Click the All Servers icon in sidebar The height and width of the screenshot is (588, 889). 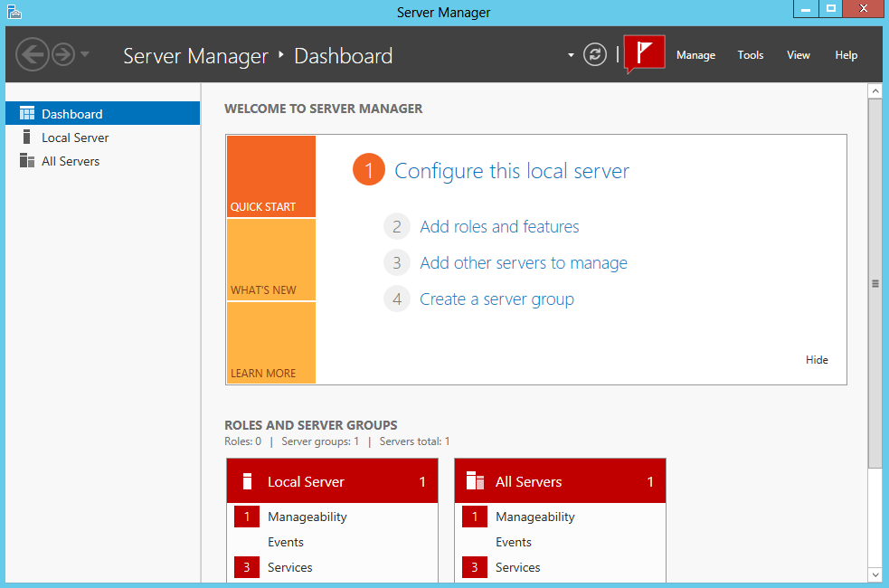click(x=26, y=160)
